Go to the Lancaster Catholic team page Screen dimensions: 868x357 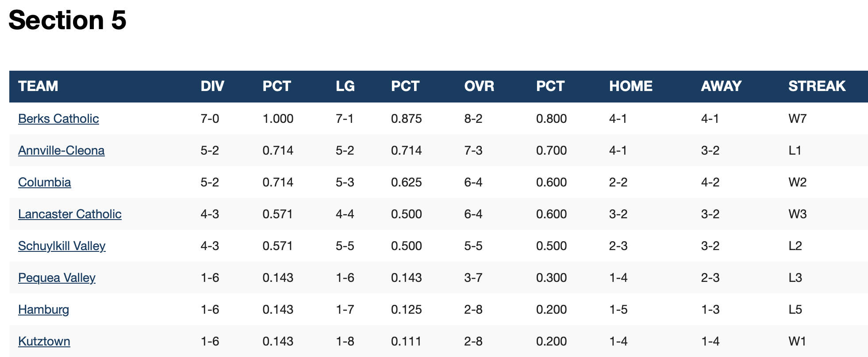click(69, 214)
